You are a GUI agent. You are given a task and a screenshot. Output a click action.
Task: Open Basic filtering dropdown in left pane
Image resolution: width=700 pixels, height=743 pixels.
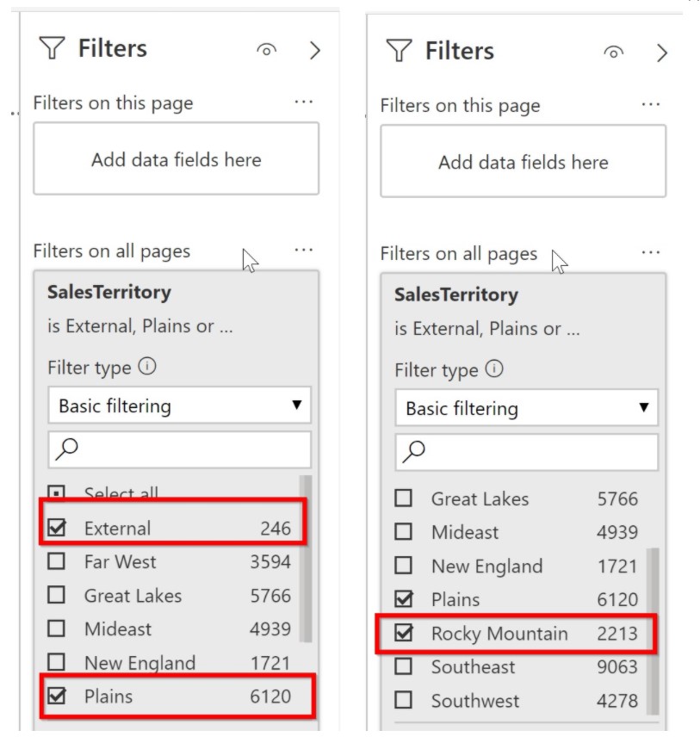[x=180, y=406]
